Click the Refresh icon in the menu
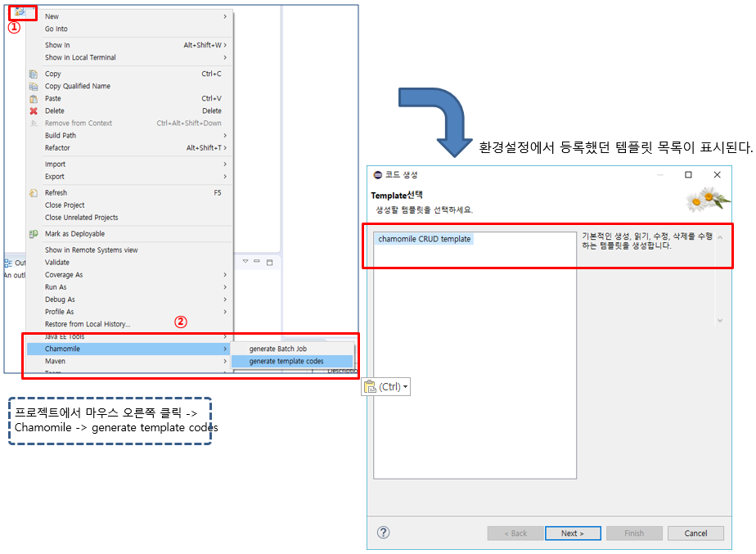This screenshot has width=756, height=554. tap(34, 193)
